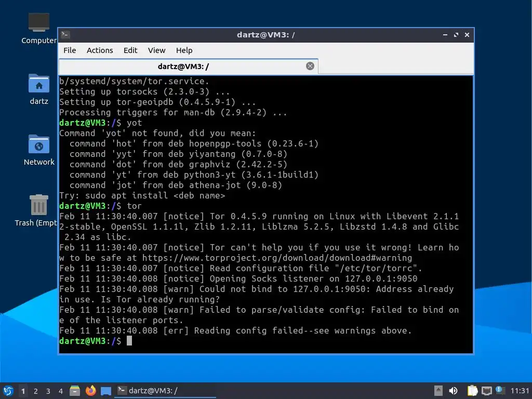Switch to workspace 4
Screen dimensions: 532x399
click(61, 391)
